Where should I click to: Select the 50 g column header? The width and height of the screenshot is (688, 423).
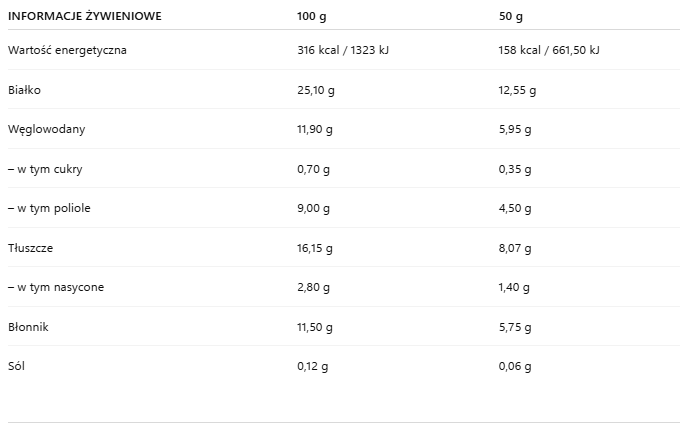(510, 17)
